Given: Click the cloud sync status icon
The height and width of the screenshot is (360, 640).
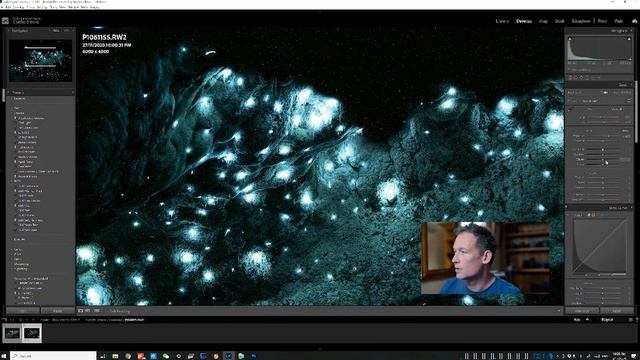Looking at the screenshot, I should (x=634, y=21).
